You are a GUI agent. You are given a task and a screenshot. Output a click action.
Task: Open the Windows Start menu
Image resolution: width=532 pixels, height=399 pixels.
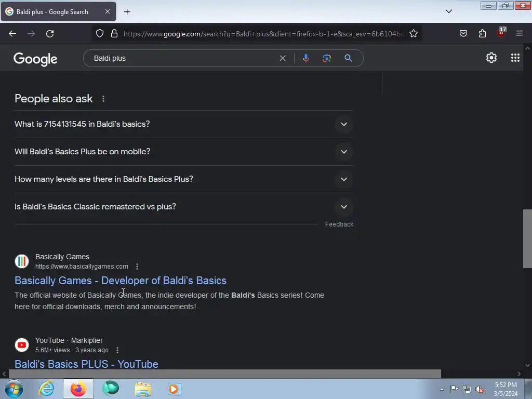coord(14,389)
